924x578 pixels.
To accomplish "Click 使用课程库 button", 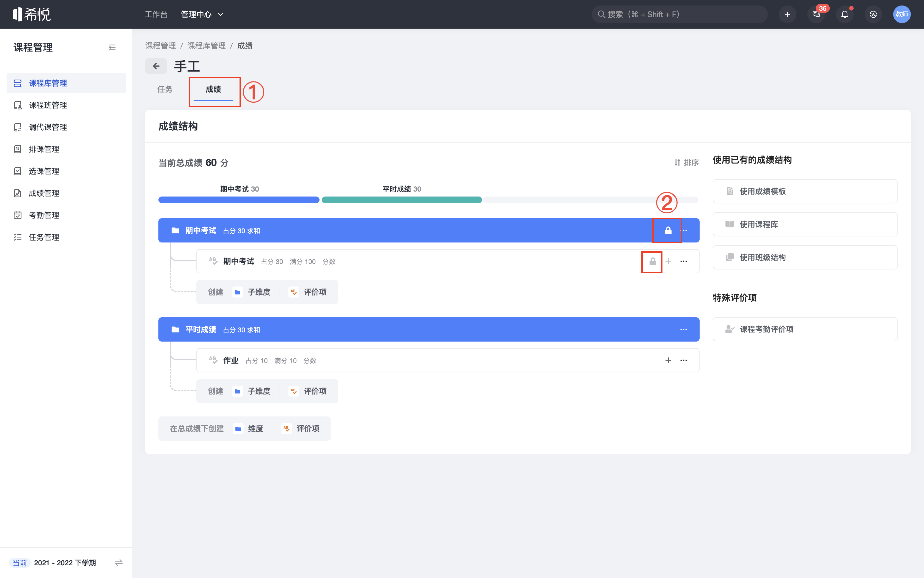I will coord(805,224).
